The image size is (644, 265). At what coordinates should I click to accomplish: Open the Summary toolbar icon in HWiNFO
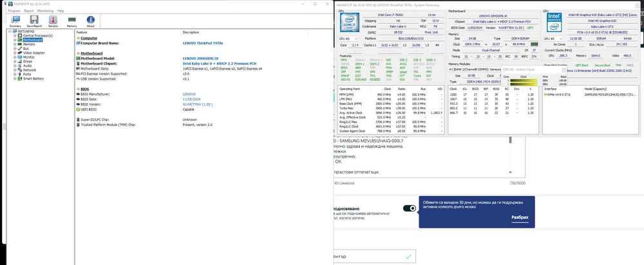point(15,20)
